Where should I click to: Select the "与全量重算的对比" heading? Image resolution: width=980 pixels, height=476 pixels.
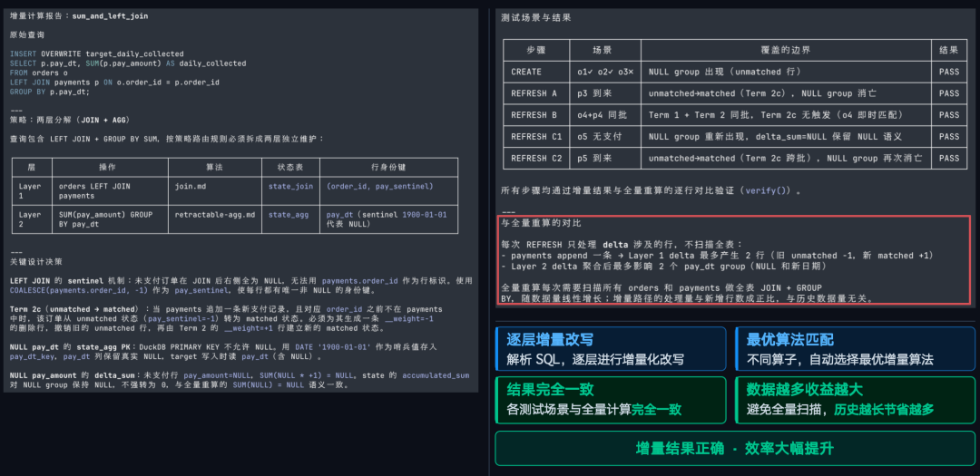(541, 223)
